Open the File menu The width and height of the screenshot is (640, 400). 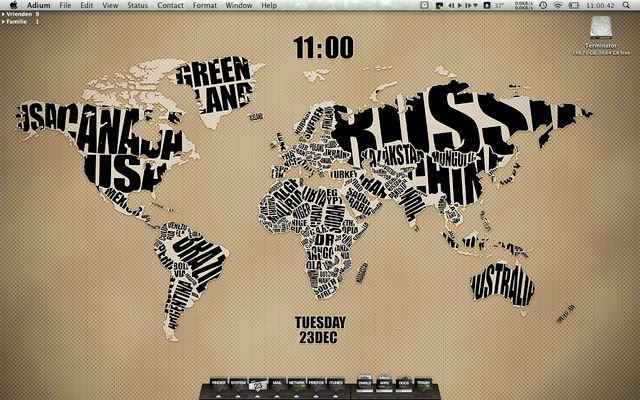tap(65, 5)
